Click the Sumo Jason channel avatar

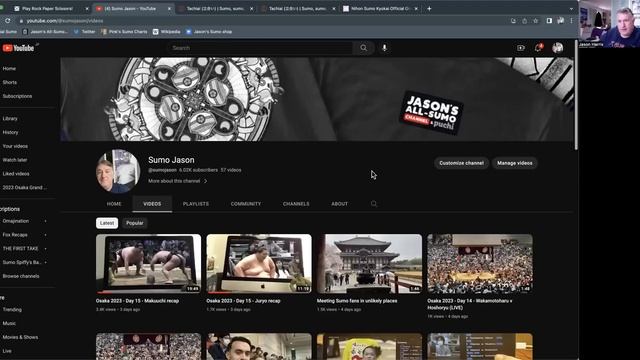tap(118, 171)
